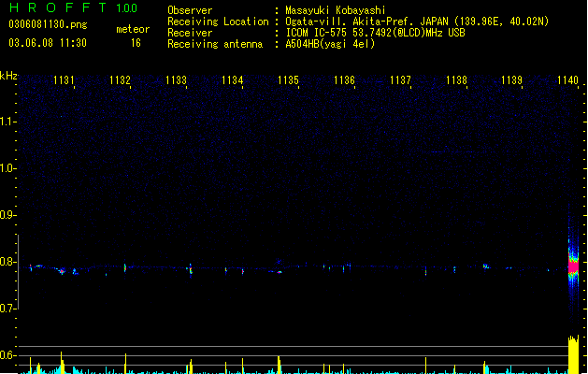Screen dimensions: 588x374
Task: Click the 0.9 kHz axis label
Action: (7, 215)
